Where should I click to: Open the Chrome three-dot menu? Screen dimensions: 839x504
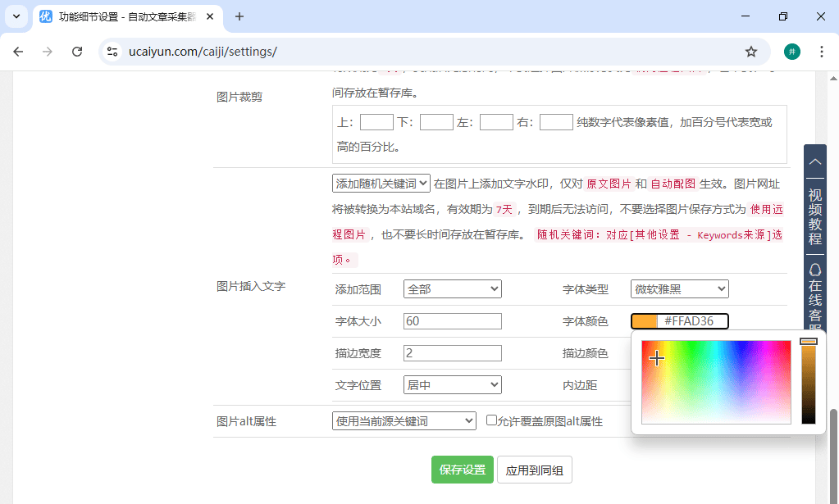[821, 52]
